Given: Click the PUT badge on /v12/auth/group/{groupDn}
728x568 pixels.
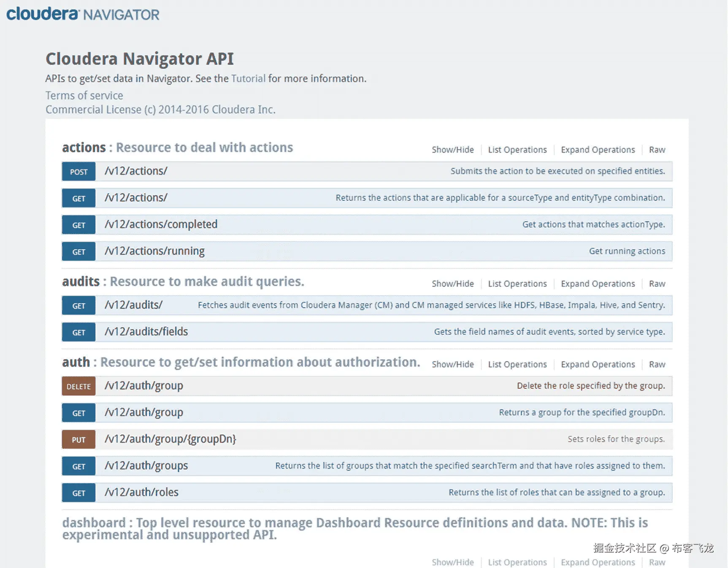Looking at the screenshot, I should point(78,439).
